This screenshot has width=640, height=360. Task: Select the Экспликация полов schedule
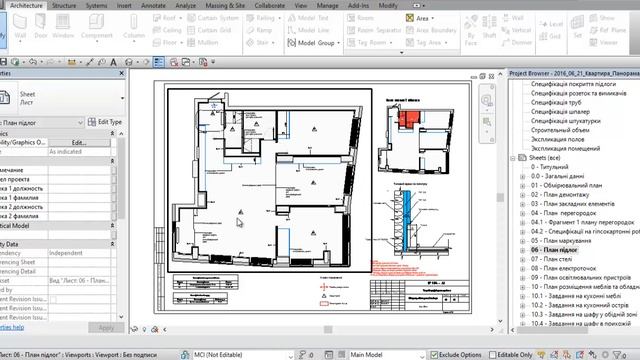click(x=558, y=140)
